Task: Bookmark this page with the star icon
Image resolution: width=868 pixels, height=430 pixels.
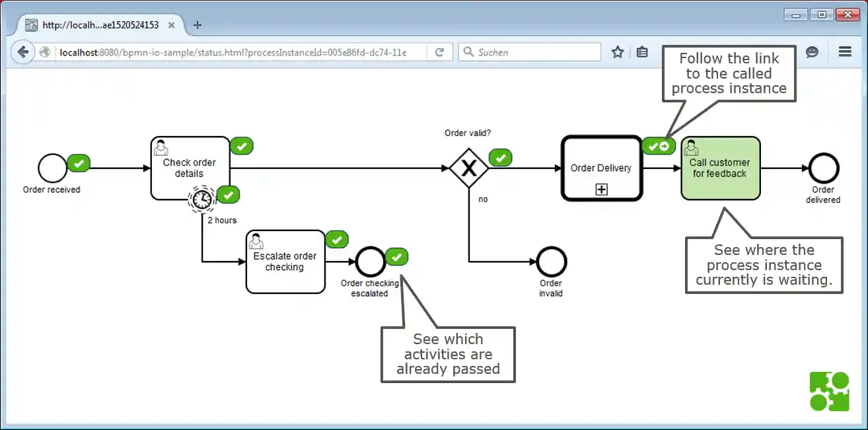Action: click(618, 52)
